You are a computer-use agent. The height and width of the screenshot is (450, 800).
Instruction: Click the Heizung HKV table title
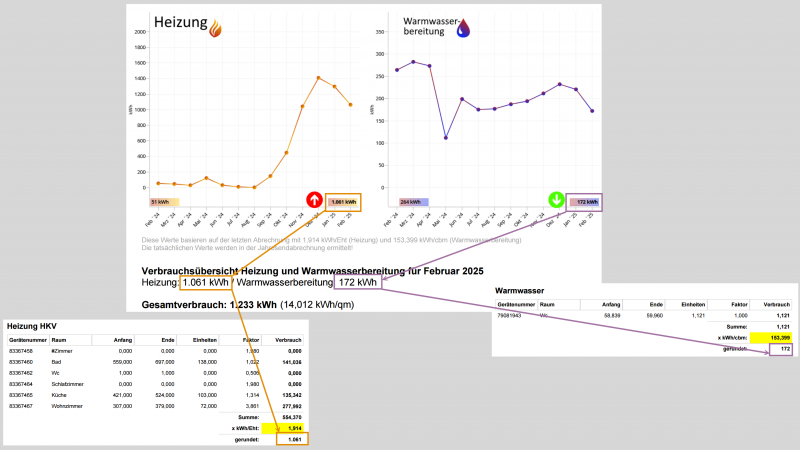pos(32,326)
